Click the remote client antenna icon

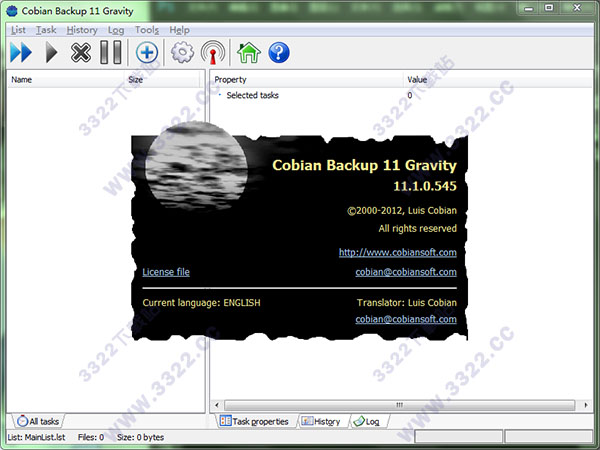point(213,52)
